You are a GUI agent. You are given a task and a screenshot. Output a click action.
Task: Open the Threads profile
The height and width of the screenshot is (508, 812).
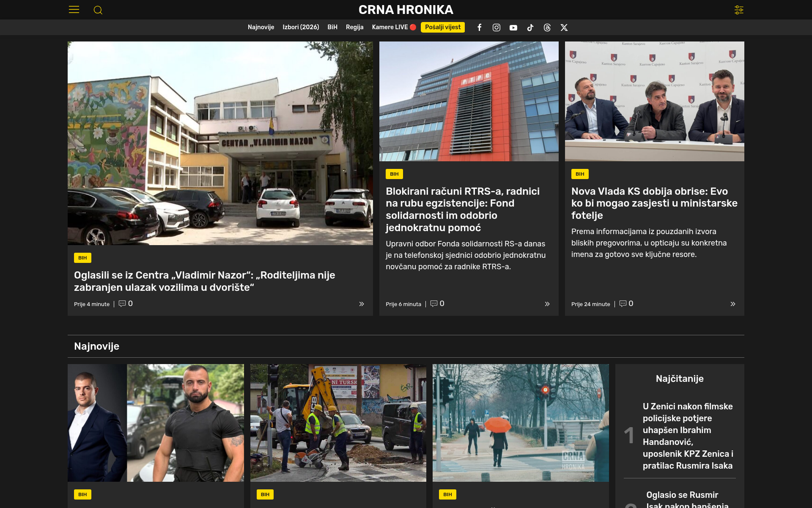click(x=547, y=28)
